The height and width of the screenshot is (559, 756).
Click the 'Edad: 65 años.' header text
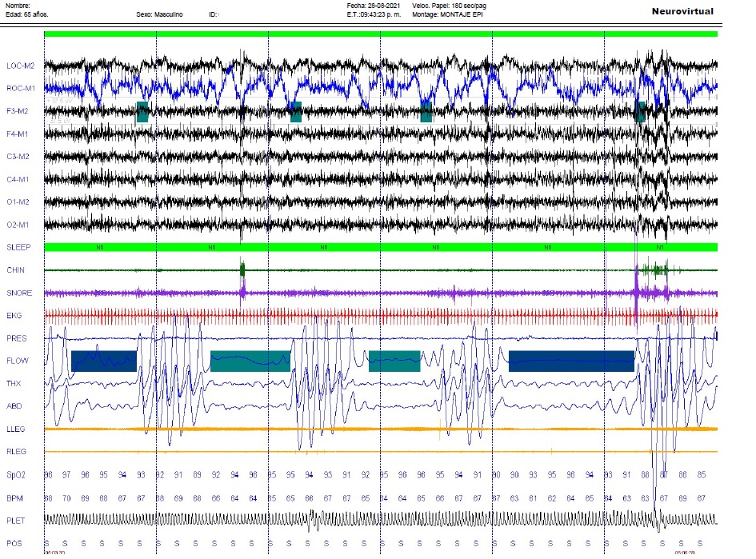tap(27, 14)
